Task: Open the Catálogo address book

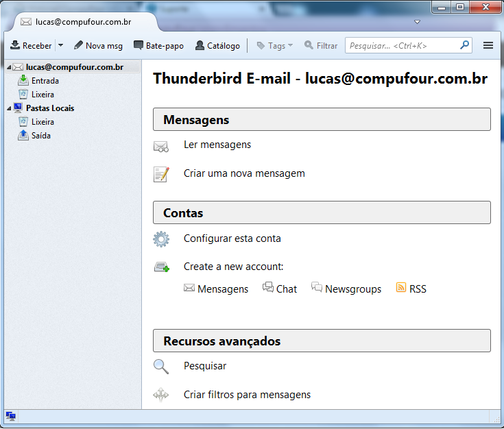Action: 217,46
